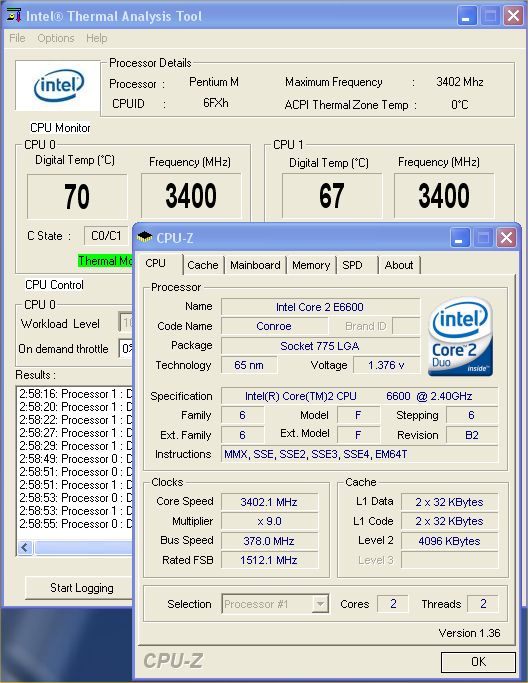The width and height of the screenshot is (528, 683).
Task: Close the Intel Thermal Analysis Tool window
Action: [x=513, y=16]
